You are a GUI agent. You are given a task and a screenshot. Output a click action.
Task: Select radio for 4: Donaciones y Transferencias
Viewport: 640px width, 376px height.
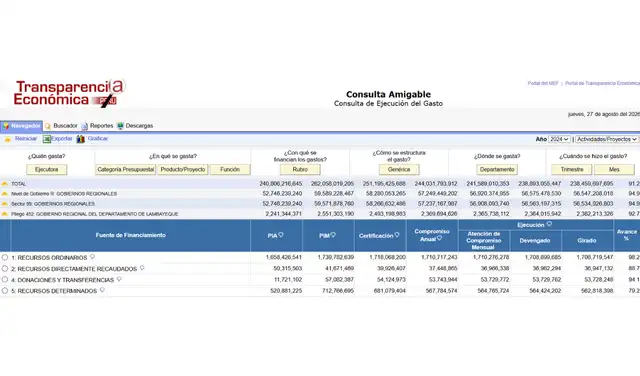[5, 280]
